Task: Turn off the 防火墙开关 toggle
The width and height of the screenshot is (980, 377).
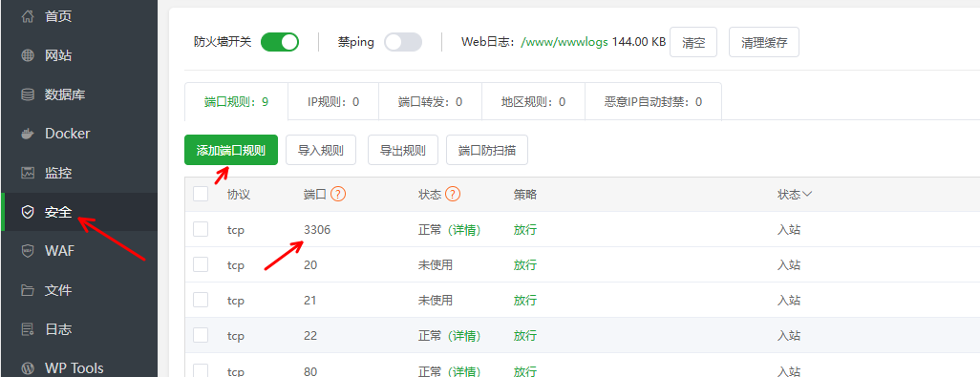Action: [279, 42]
